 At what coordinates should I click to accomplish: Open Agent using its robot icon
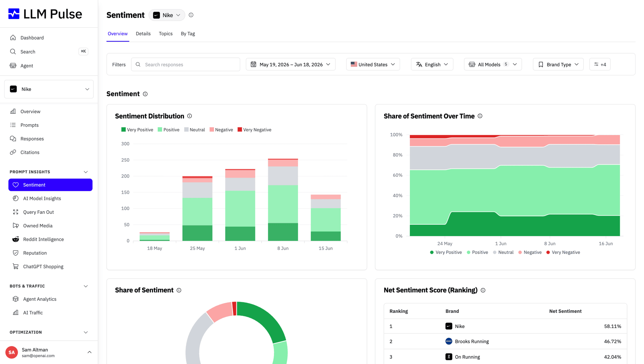point(13,65)
